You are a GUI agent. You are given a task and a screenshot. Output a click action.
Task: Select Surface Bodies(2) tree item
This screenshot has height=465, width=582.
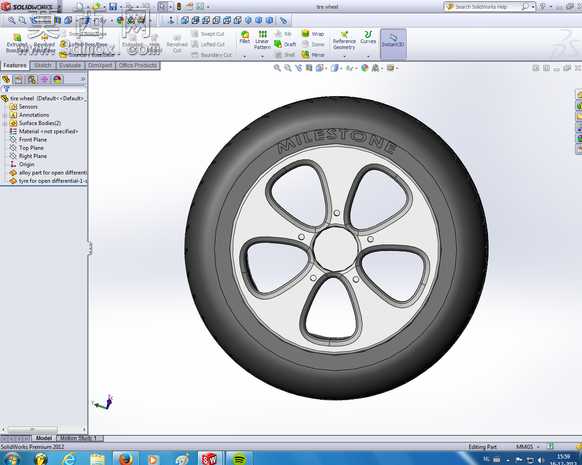[x=35, y=123]
